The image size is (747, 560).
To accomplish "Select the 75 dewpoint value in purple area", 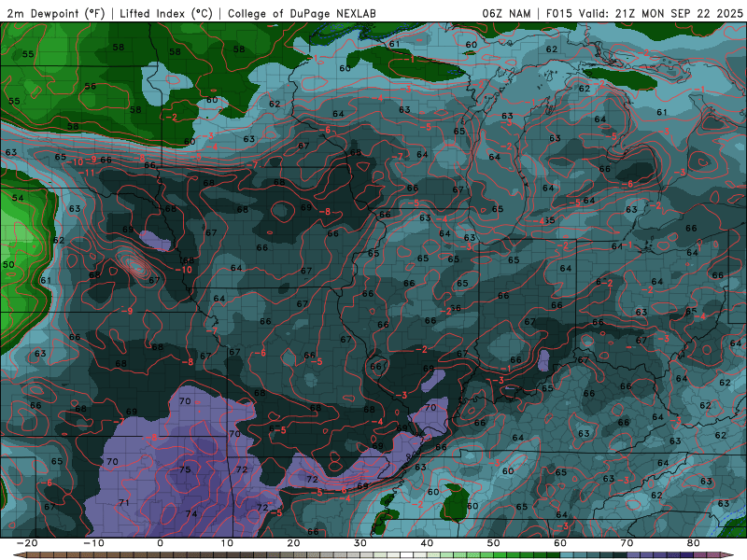I will (x=185, y=469).
